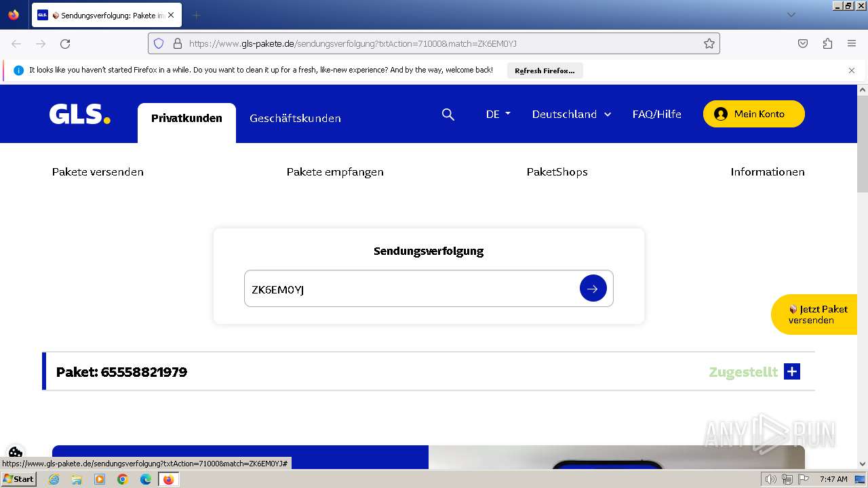
Task: Open Firefox application menu
Action: 852,43
